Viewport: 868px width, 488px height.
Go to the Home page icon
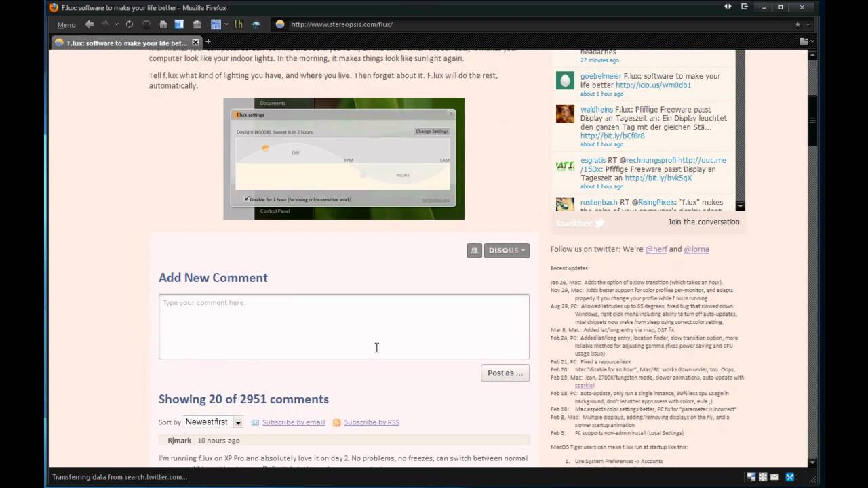(163, 24)
